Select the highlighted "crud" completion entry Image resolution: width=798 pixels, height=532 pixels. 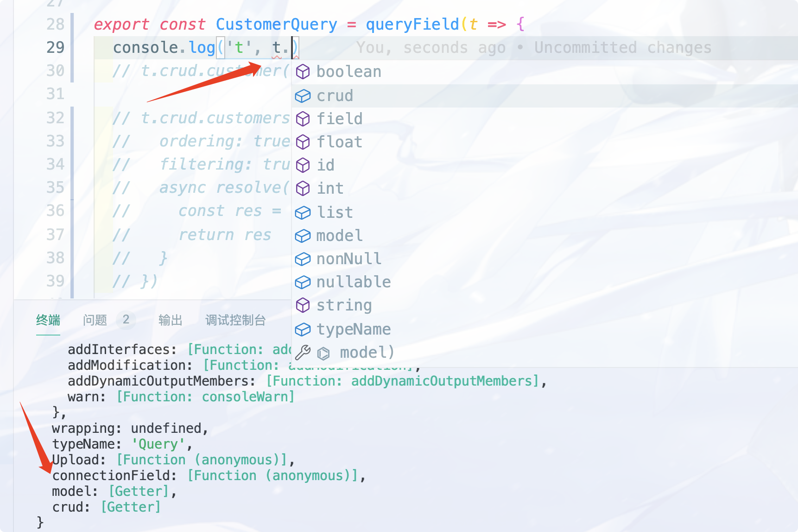[335, 95]
